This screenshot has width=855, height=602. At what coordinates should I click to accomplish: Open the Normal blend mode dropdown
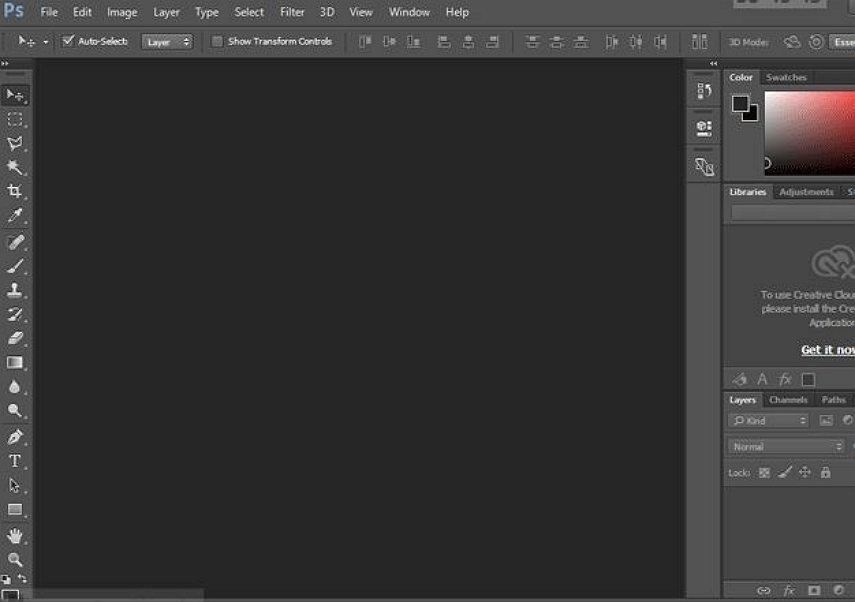point(786,447)
